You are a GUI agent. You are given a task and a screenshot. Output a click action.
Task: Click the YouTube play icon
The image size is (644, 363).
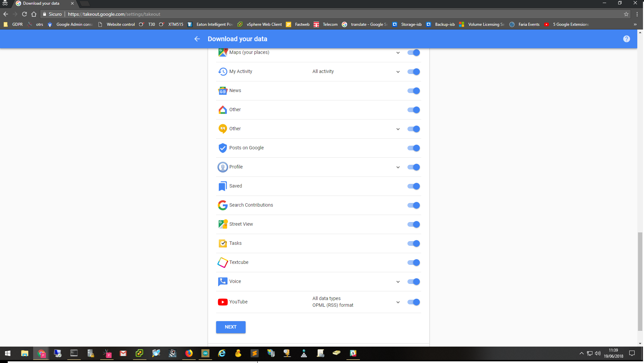222,302
